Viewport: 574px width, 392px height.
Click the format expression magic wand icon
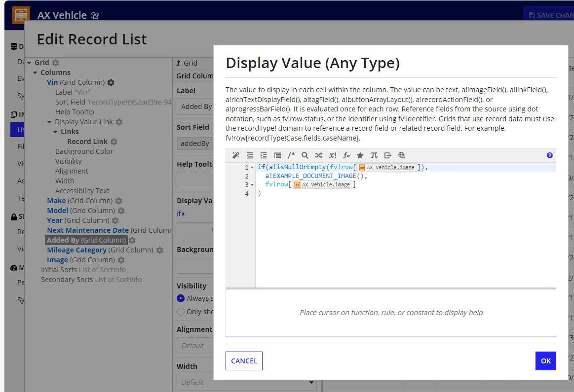click(x=236, y=155)
